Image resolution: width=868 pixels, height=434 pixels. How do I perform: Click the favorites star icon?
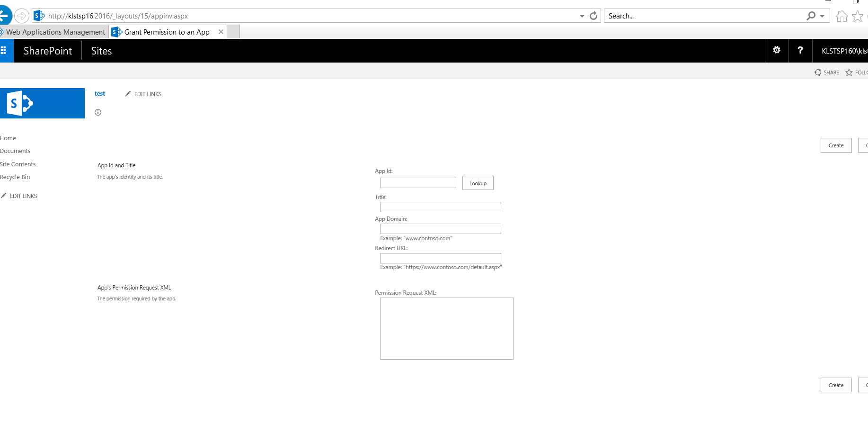tap(858, 17)
